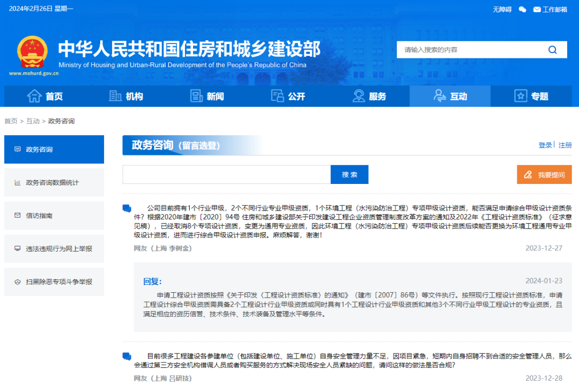The height and width of the screenshot is (392, 579).
Task: Switch to the 公开 navigation tab
Action: point(288,96)
